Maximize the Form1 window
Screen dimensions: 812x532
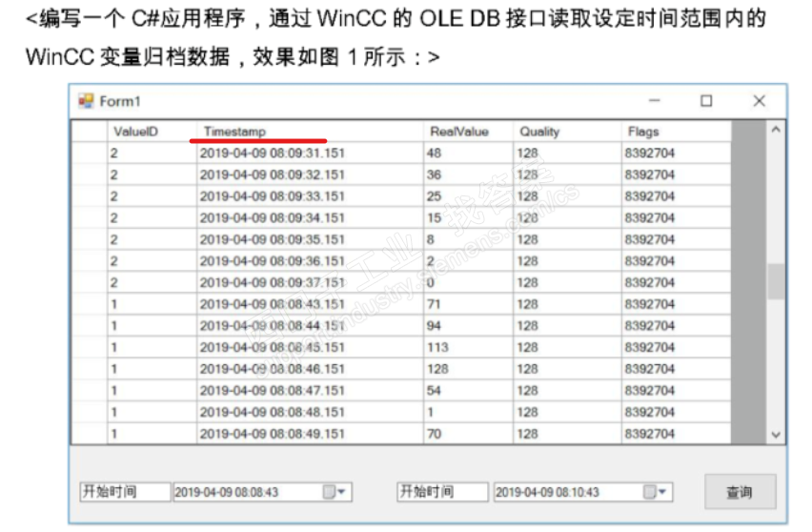pos(706,100)
